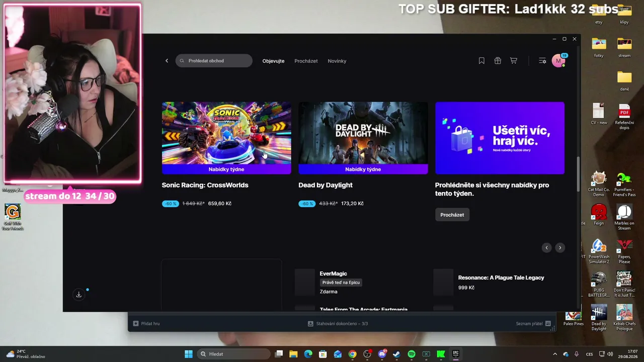The height and width of the screenshot is (362, 644).
Task: Open the gift redeem icon
Action: point(498,61)
